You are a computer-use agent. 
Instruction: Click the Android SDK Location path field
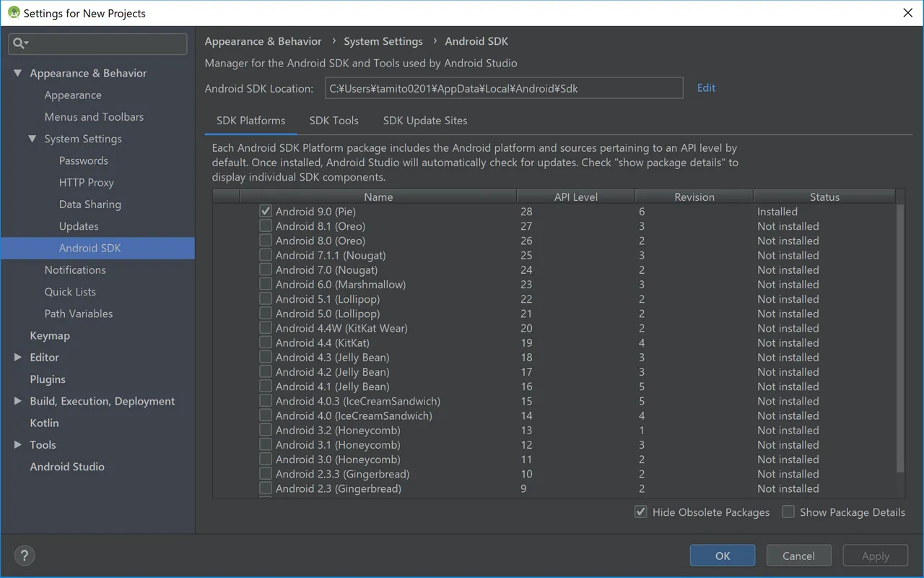(x=504, y=88)
